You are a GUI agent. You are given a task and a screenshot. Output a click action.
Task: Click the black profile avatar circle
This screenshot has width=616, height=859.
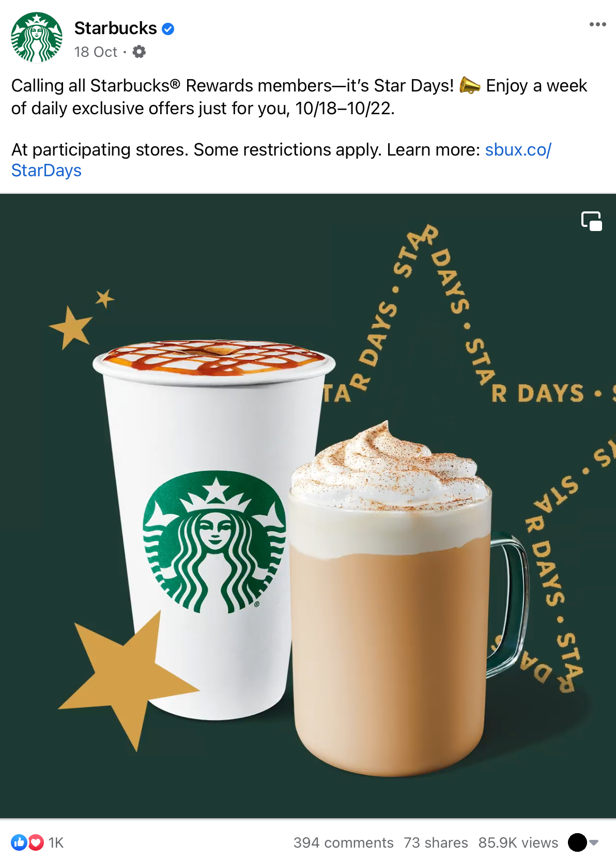tap(577, 842)
